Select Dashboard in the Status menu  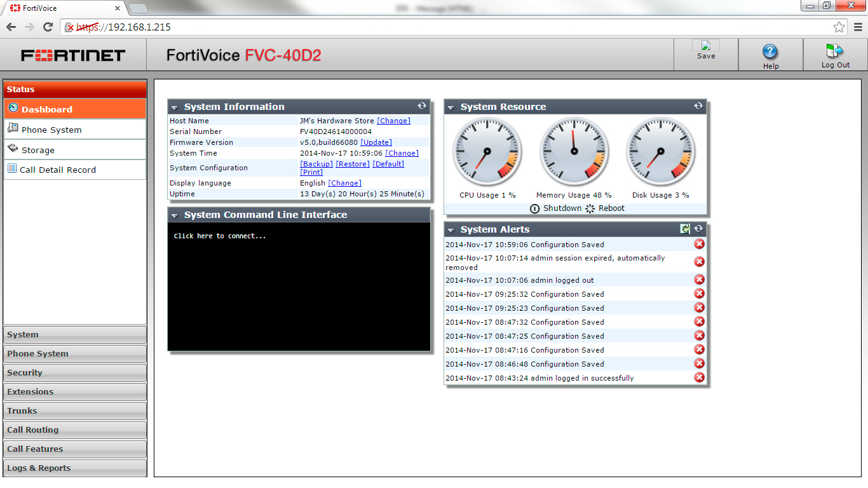(75, 109)
